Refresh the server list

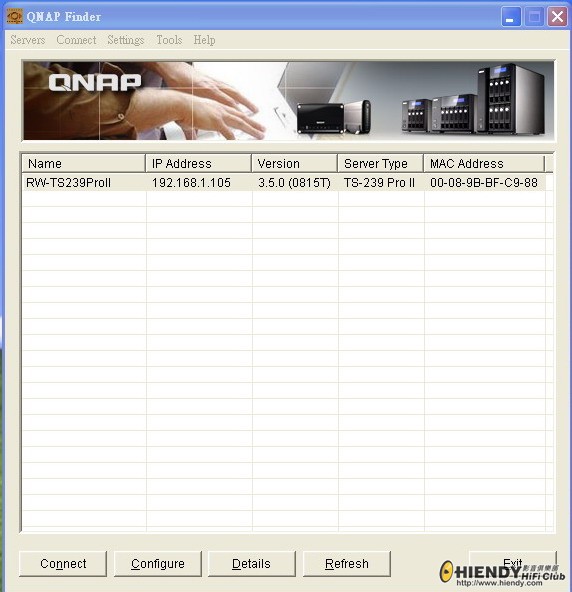click(347, 564)
